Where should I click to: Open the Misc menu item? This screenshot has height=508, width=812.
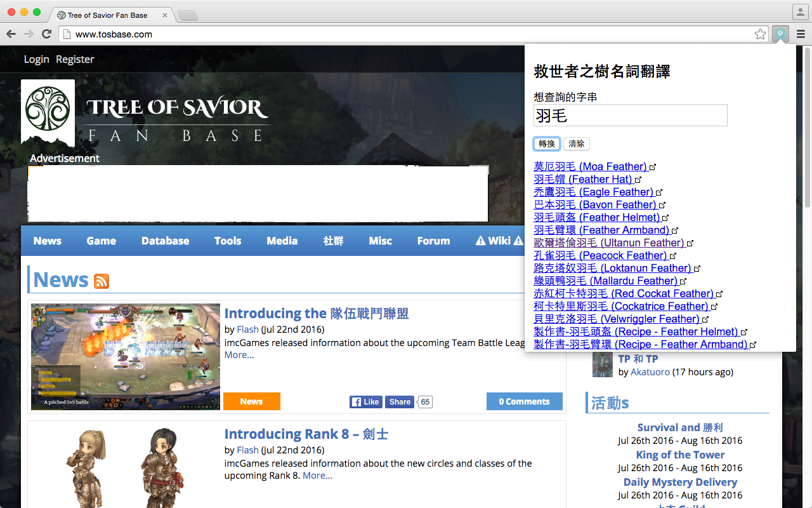[x=381, y=241]
